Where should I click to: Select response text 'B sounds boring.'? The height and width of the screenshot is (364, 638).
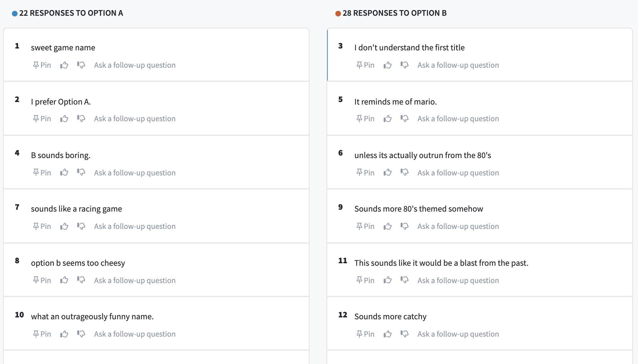(61, 155)
